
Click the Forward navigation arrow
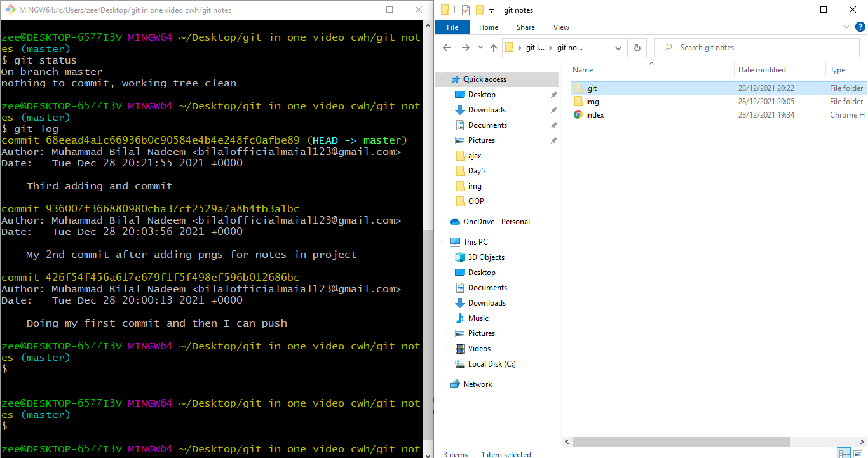tap(466, 48)
